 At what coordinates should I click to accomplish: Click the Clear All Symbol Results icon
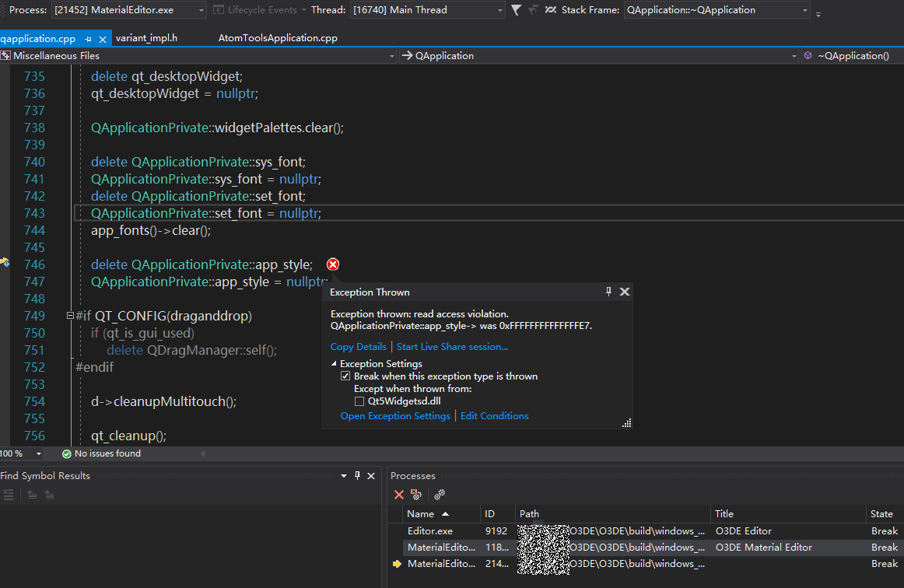point(9,494)
